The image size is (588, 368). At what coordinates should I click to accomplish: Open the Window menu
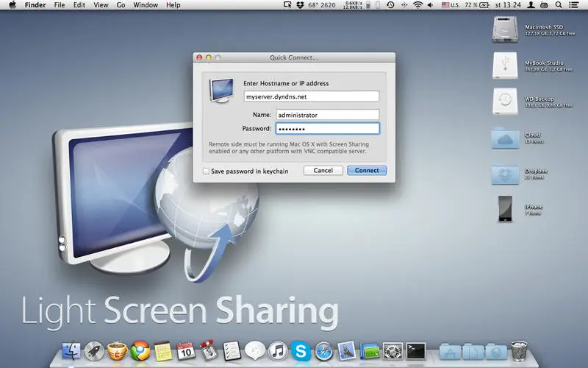click(x=145, y=5)
